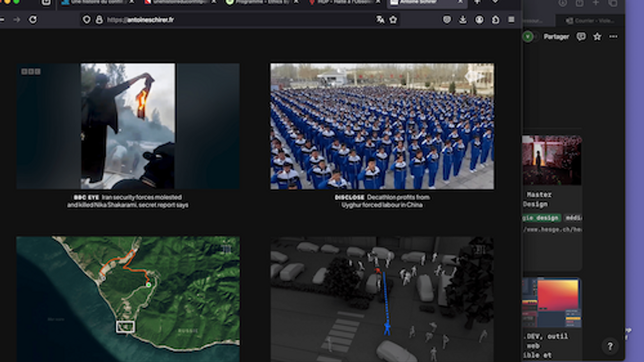Click the forward navigation arrow
This screenshot has width=644, height=362.
point(17,20)
